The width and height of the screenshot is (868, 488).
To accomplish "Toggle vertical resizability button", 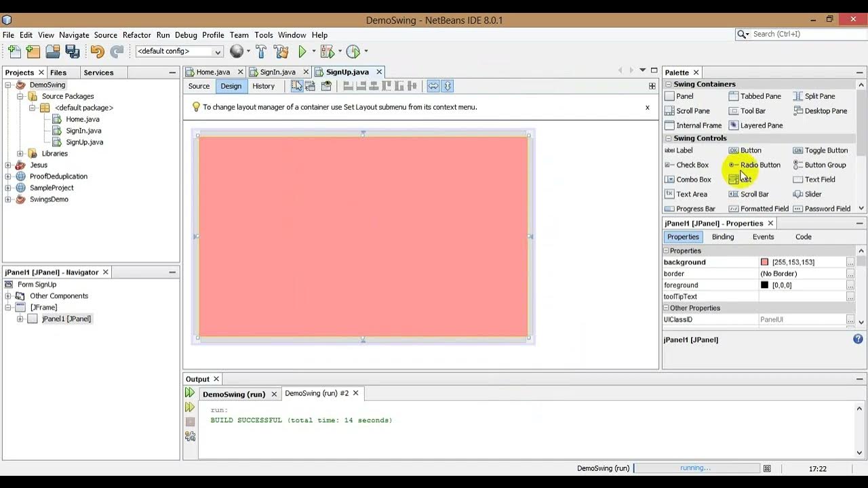I will pyautogui.click(x=447, y=86).
